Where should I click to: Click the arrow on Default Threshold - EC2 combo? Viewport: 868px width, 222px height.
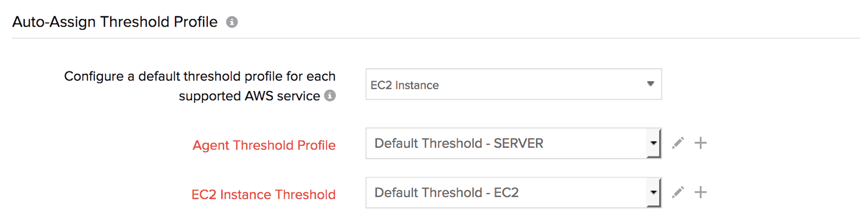click(654, 193)
